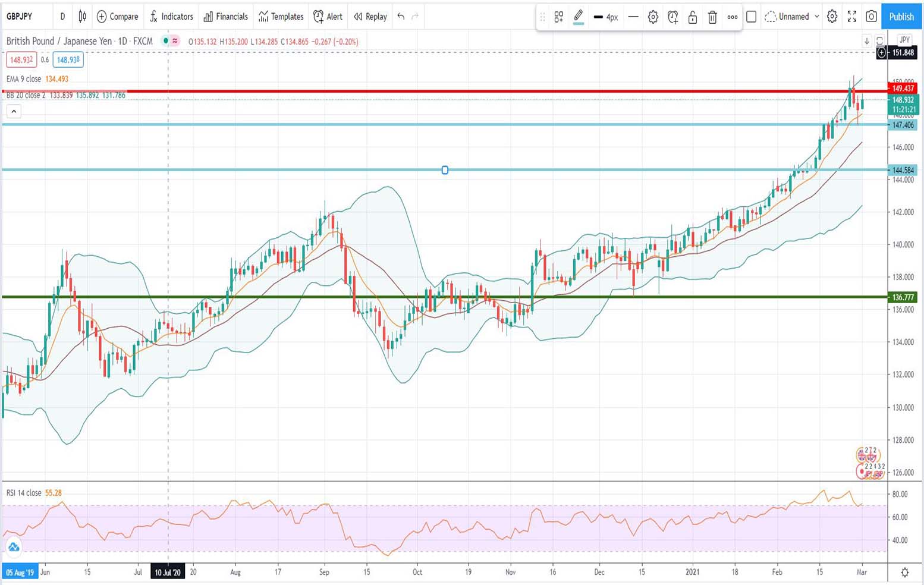Toggle the maximize chart checkbox
Image resolution: width=924 pixels, height=585 pixels.
[x=751, y=17]
